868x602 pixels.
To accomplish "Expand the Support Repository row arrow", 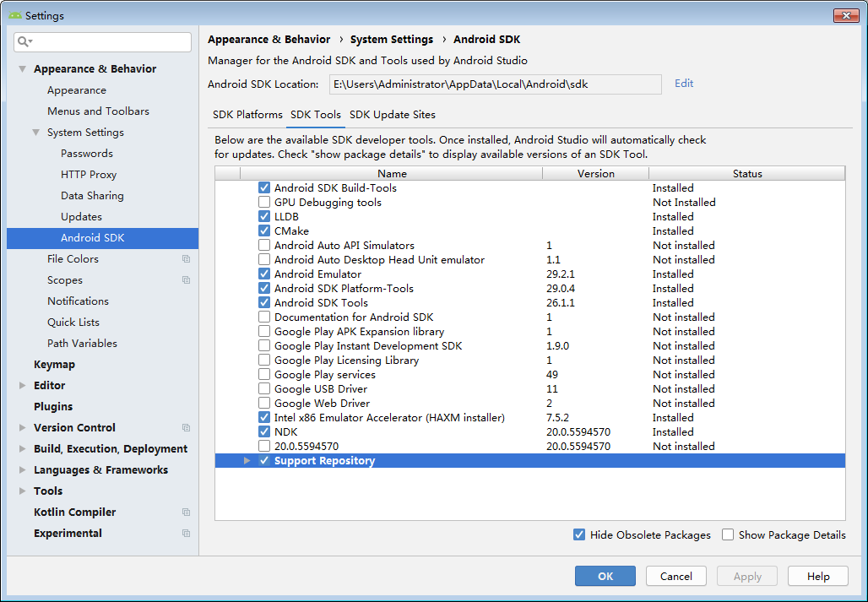I will [x=247, y=461].
